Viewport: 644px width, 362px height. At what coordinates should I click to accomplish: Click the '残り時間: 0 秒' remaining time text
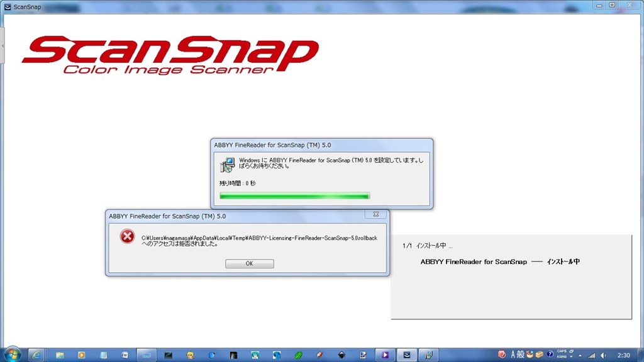click(x=237, y=184)
